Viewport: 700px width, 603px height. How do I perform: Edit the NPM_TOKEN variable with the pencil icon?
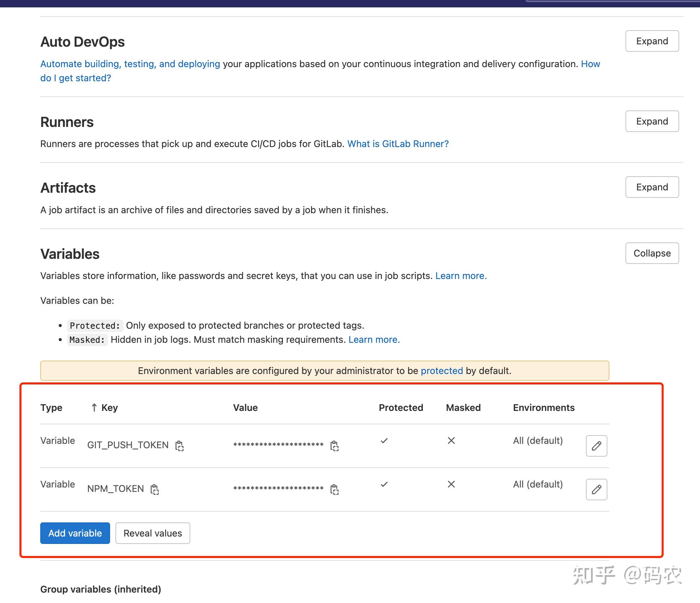point(596,490)
